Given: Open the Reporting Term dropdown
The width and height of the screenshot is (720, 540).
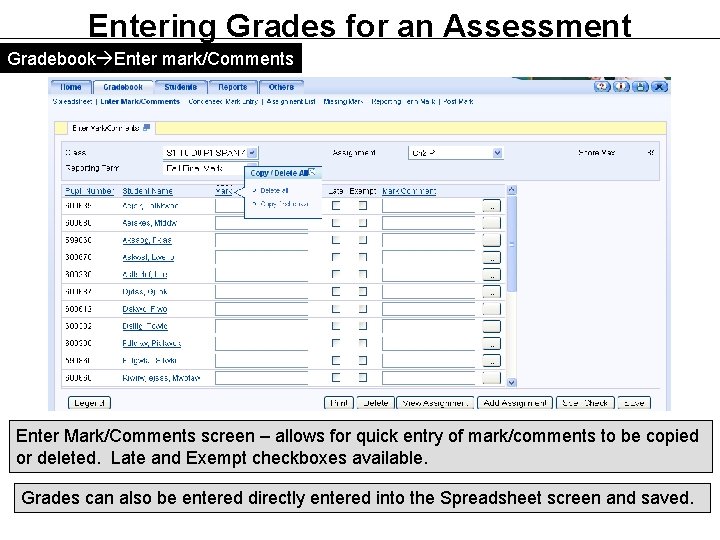Looking at the screenshot, I should pos(211,168).
